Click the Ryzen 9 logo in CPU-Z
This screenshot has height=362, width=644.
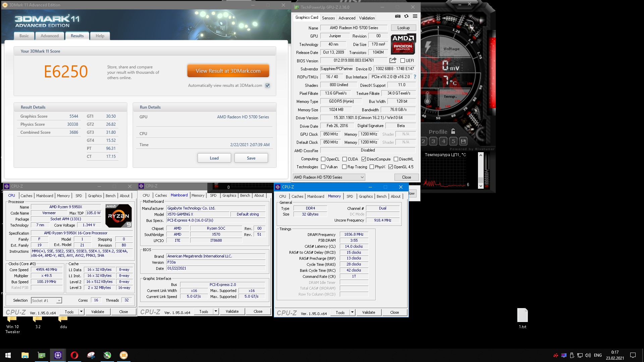[x=118, y=216]
